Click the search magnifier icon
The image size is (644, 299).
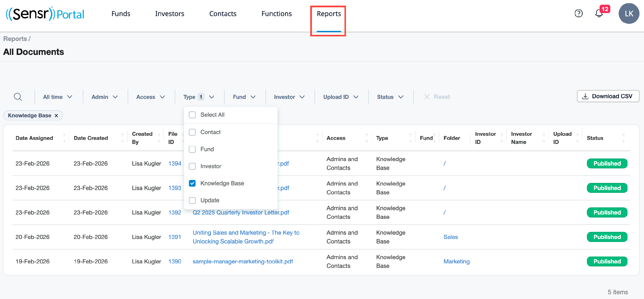pos(18,97)
